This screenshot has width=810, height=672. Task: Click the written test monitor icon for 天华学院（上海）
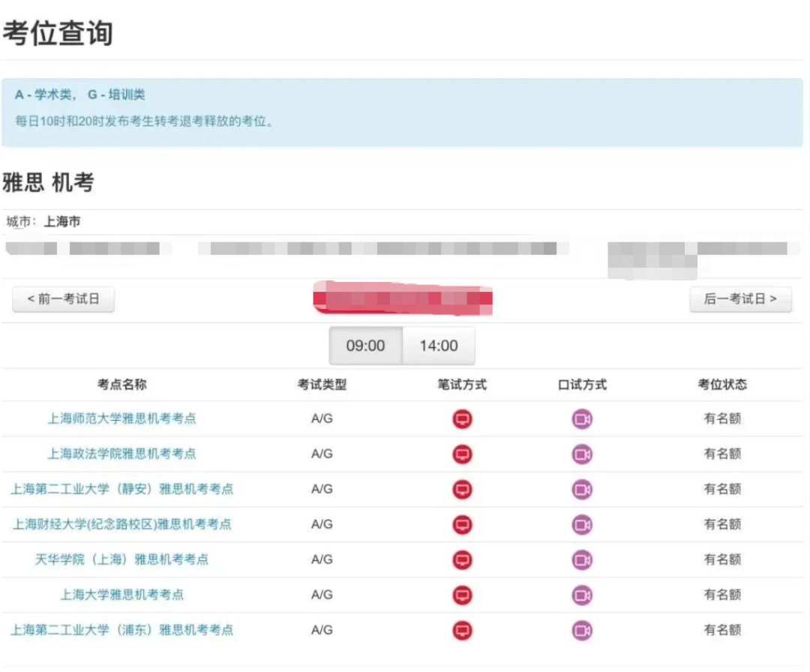point(462,559)
